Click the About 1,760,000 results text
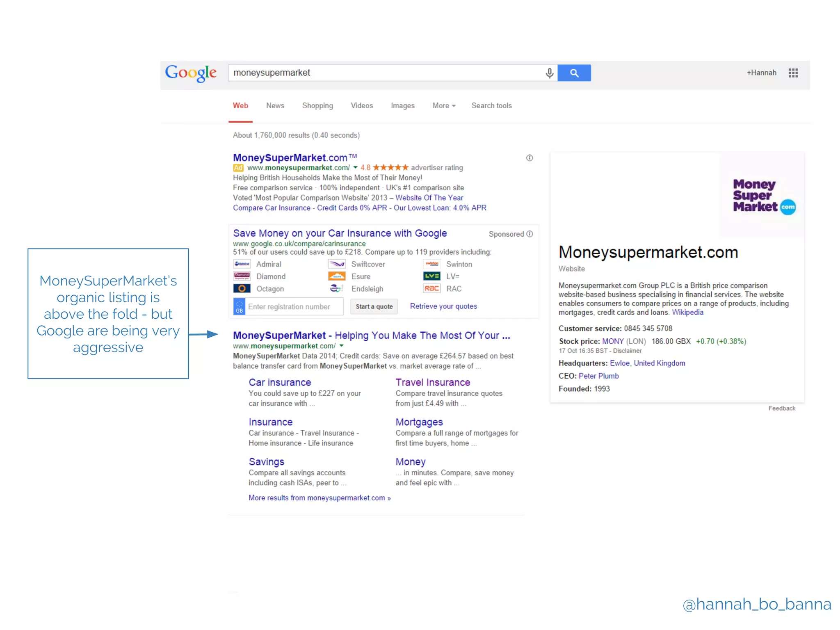Viewport: 840px width, 630px height. coord(296,135)
